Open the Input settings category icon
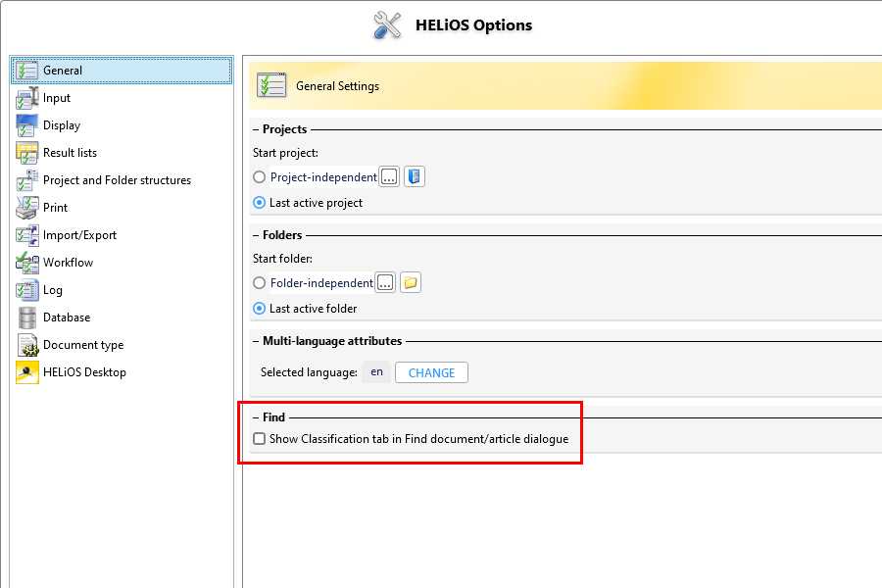The width and height of the screenshot is (882, 588). pos(27,98)
